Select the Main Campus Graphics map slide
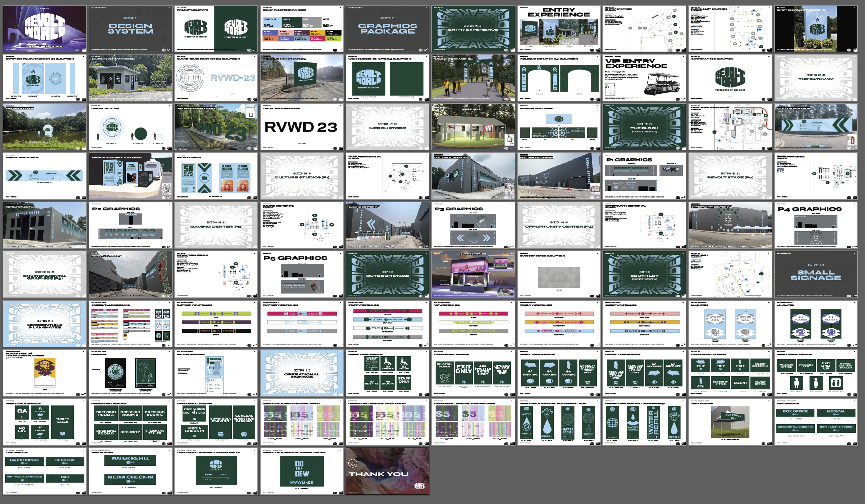This screenshot has width=865, height=504. 730,127
